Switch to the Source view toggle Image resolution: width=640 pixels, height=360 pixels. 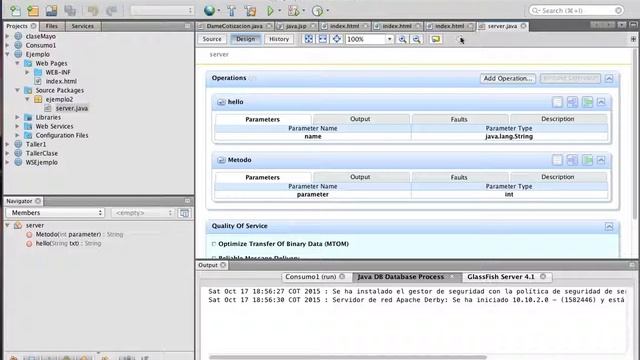coord(212,39)
